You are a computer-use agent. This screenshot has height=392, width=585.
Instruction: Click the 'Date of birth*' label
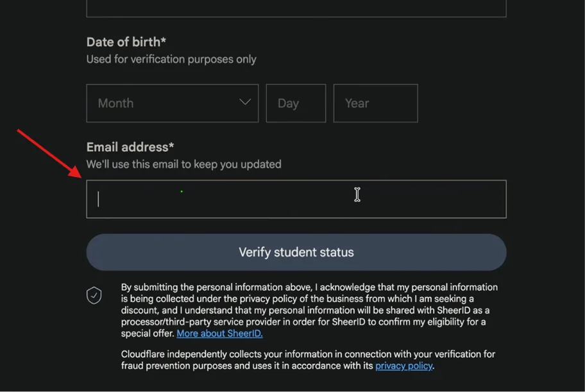click(126, 42)
